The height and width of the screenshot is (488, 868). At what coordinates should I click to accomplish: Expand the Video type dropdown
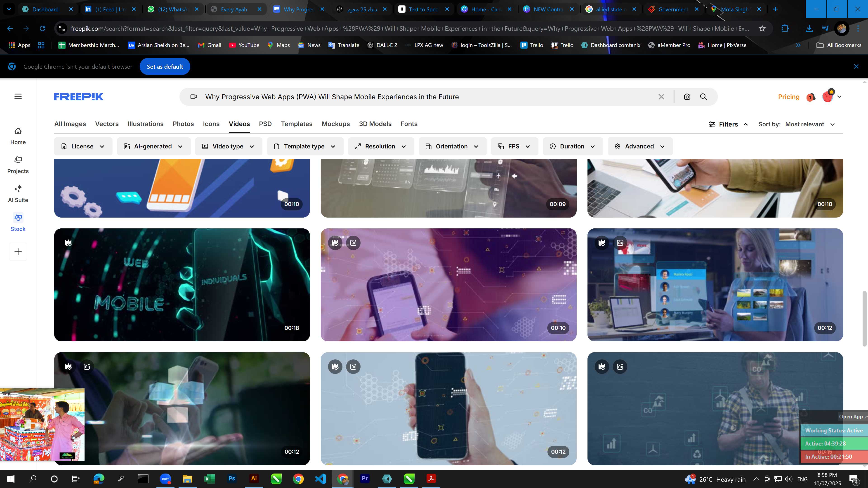tap(229, 146)
